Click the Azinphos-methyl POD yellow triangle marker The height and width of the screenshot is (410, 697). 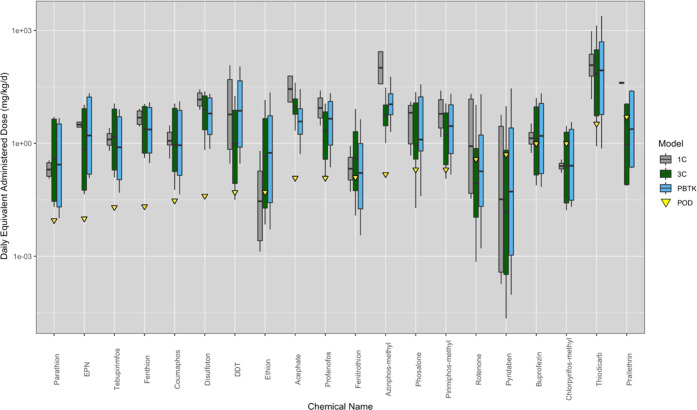(385, 175)
